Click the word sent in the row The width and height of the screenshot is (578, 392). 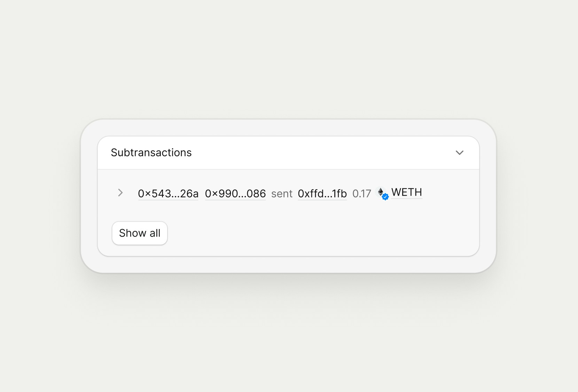(281, 194)
